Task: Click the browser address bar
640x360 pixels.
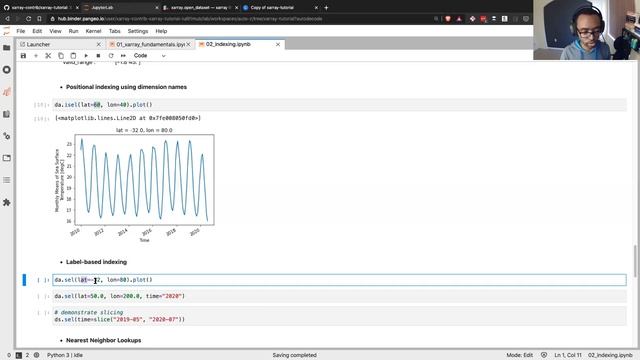Action: (x=241, y=19)
